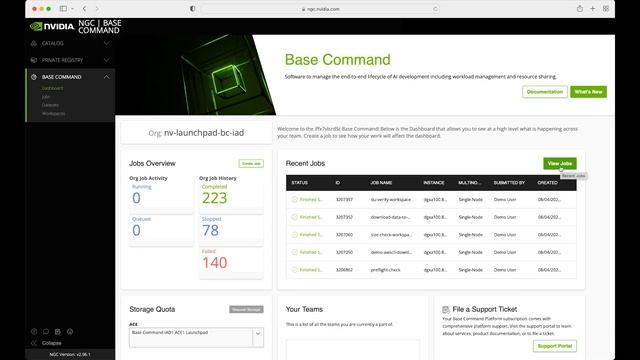Image resolution: width=640 pixels, height=360 pixels.
Task: Click the Failed count 140
Action: (x=214, y=263)
